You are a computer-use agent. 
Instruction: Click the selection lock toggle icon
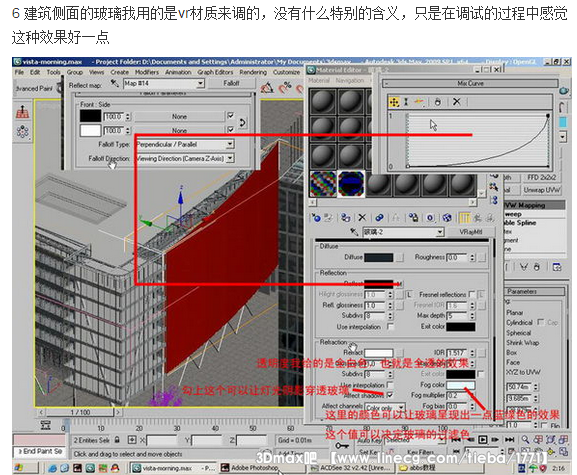[x=117, y=439]
